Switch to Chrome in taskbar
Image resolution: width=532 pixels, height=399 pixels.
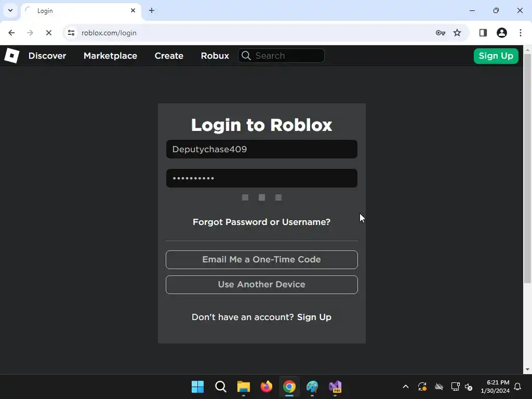[x=289, y=387]
